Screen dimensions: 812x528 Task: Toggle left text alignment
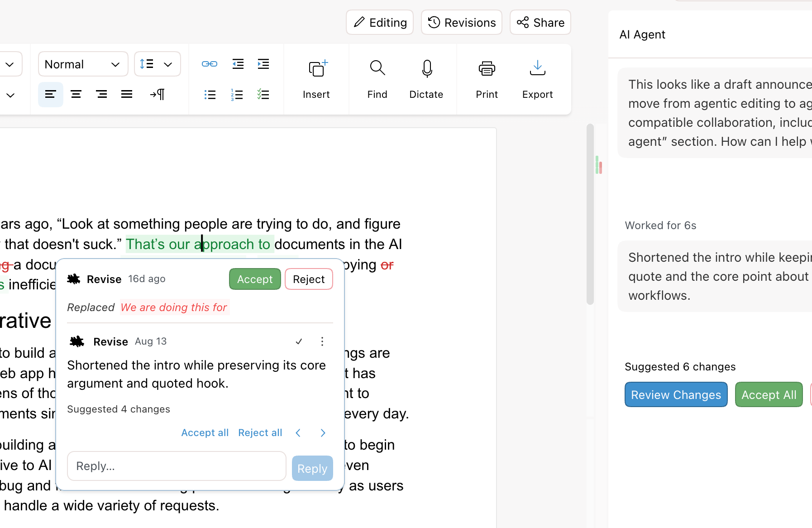[50, 94]
